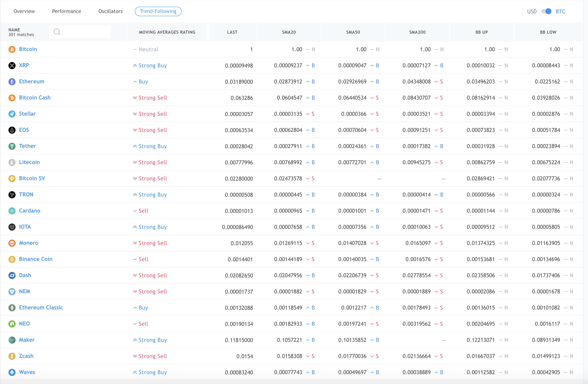This screenshot has height=384, width=588.
Task: Click the Bitcoin SV logo icon
Action: tap(12, 179)
